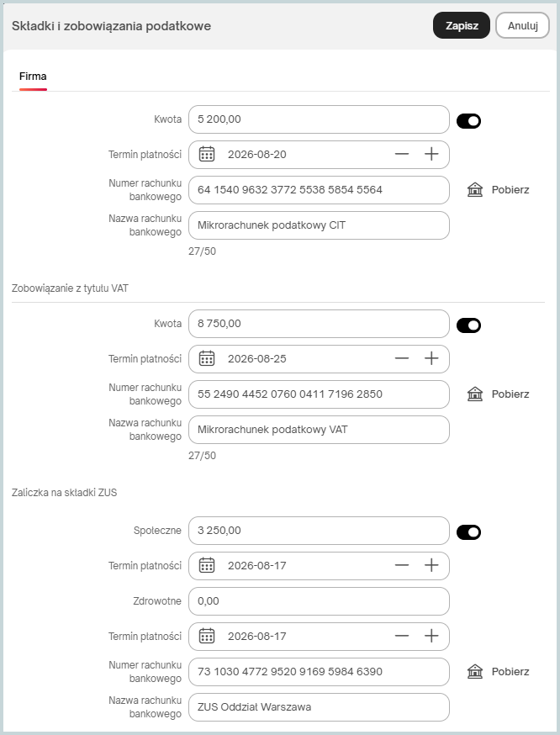560x735 pixels.
Task: Click bank icon beside account 55 2490
Action: pos(475,394)
